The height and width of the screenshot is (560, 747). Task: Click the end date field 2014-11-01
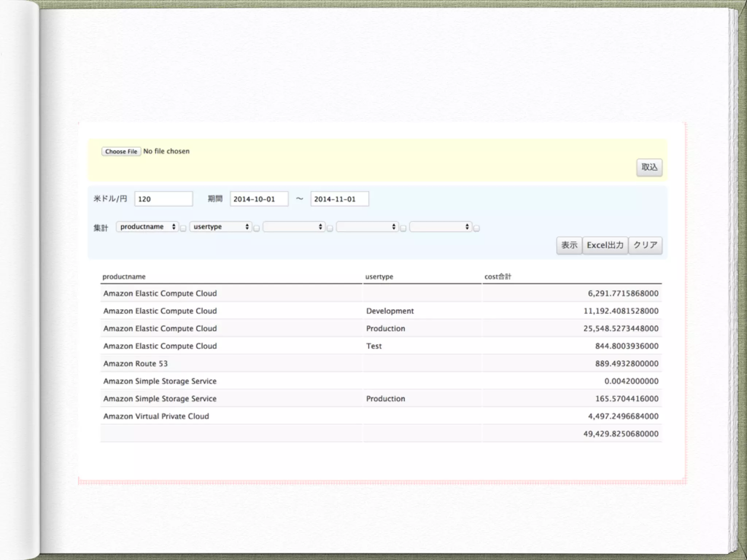tap(339, 199)
